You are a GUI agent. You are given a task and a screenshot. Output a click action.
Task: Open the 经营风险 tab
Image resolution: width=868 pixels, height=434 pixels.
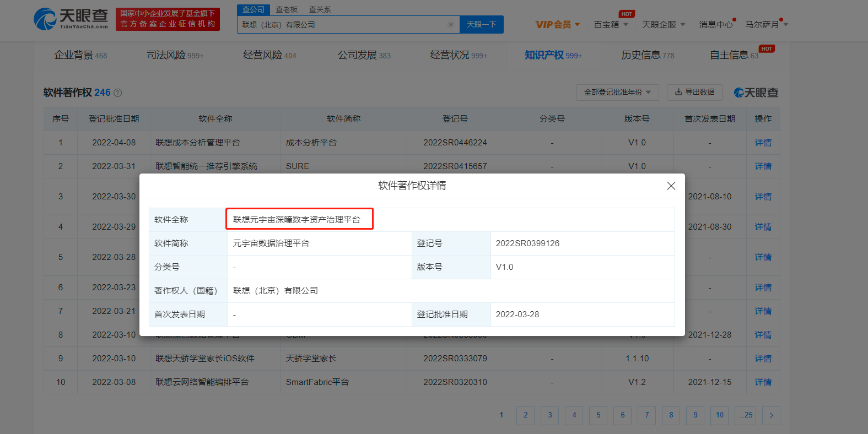269,55
